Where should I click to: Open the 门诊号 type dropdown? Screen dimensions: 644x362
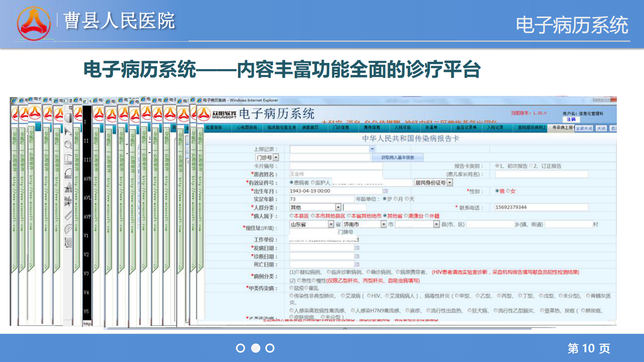click(x=276, y=157)
